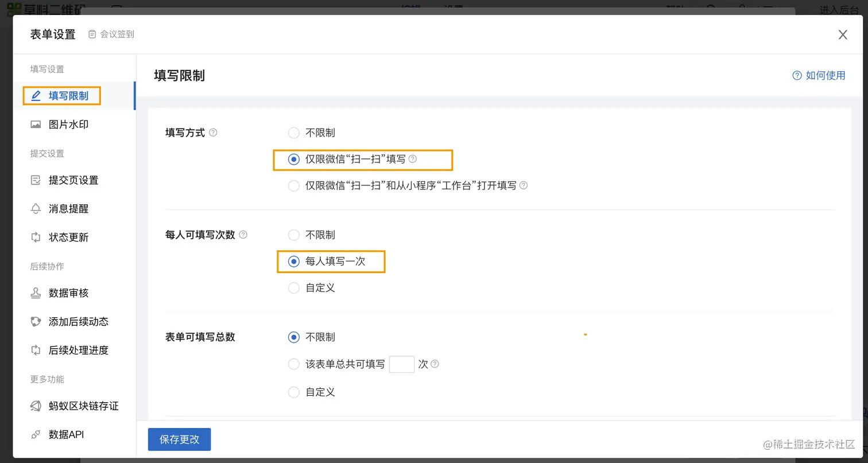Image resolution: width=868 pixels, height=463 pixels.
Task: Select 自定义 under 每人可填写次数
Action: (x=294, y=288)
